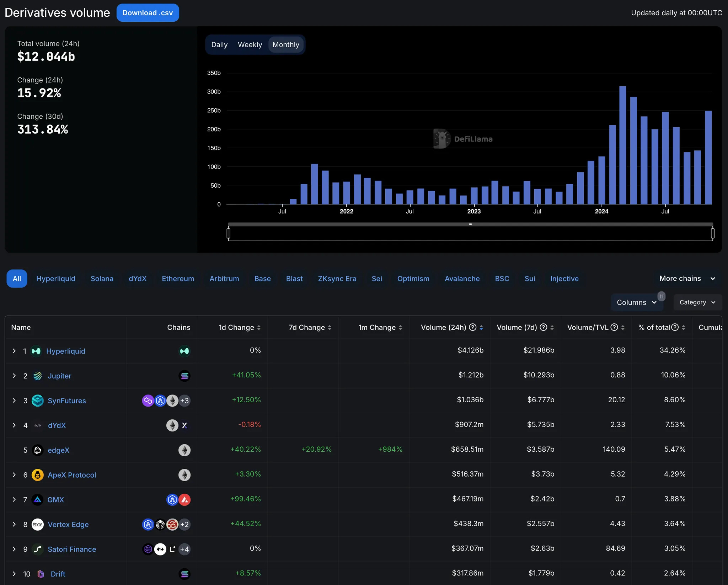Image resolution: width=728 pixels, height=585 pixels.
Task: Click the Vertex Edge logo icon
Action: point(37,525)
